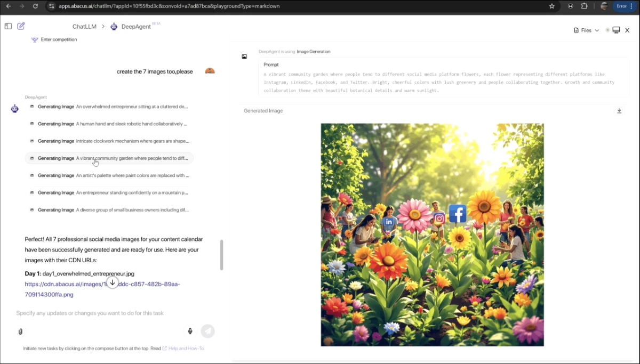Image resolution: width=640 pixels, height=364 pixels.
Task: Click the 'Day 1: day1_overwhelmed_entrepreneur.jpg' text
Action: tap(79, 273)
